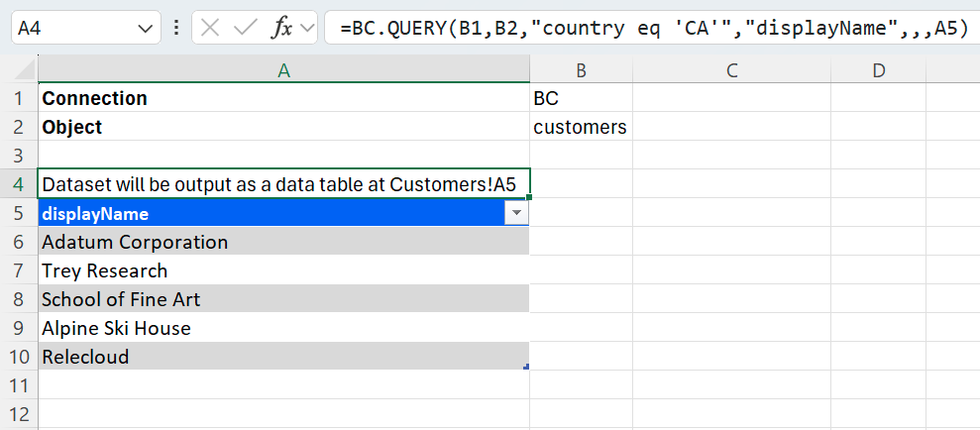980x430 pixels.
Task: Click the Insert Function fx icon
Action: (281, 28)
